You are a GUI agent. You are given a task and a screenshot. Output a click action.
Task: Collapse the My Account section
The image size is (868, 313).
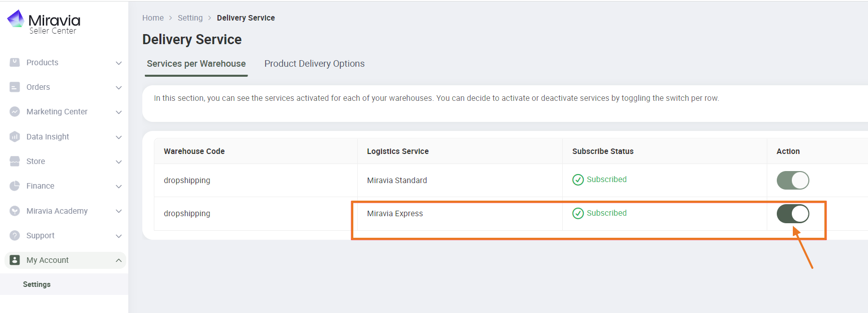119,260
